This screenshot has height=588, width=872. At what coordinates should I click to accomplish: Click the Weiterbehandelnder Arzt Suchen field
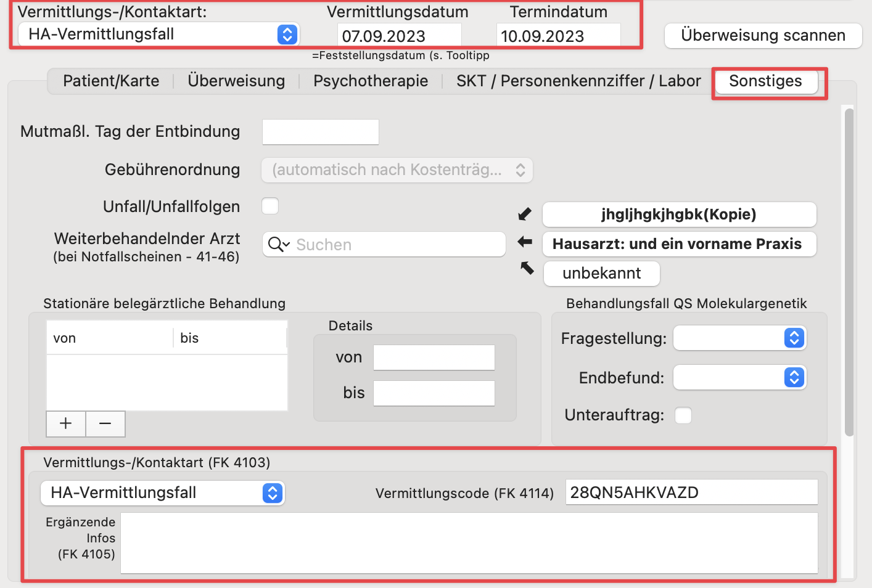tap(384, 245)
